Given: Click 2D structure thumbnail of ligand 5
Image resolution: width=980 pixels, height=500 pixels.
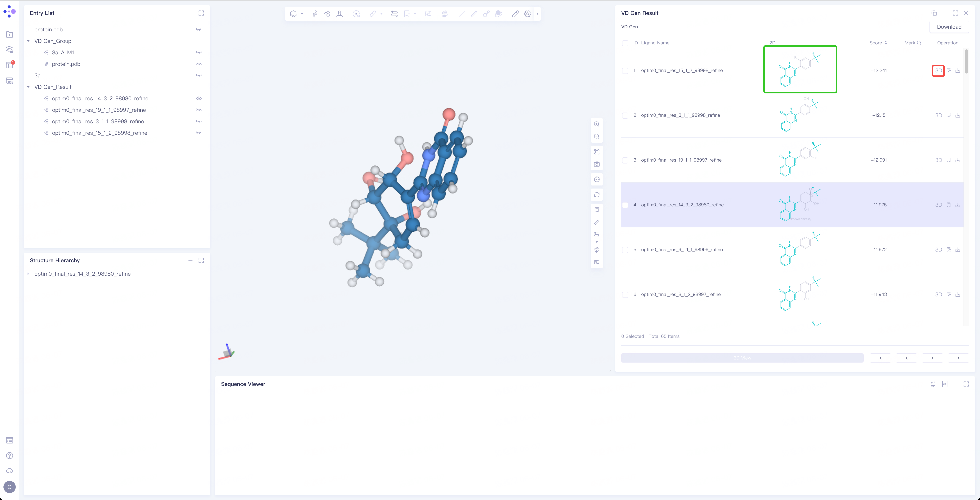Looking at the screenshot, I should pos(800,250).
